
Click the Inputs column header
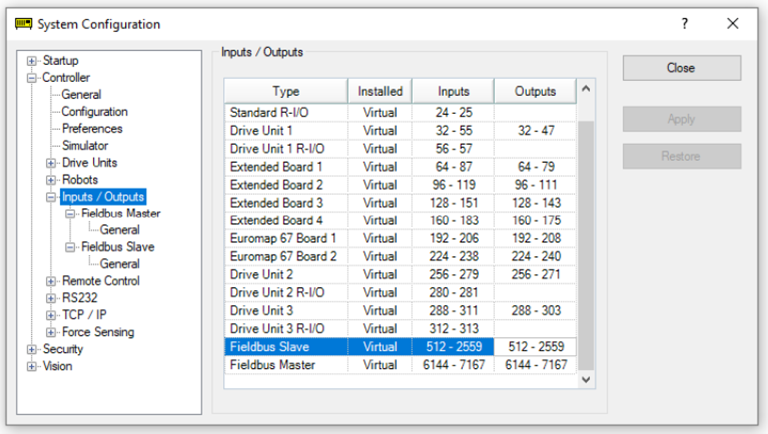click(454, 91)
